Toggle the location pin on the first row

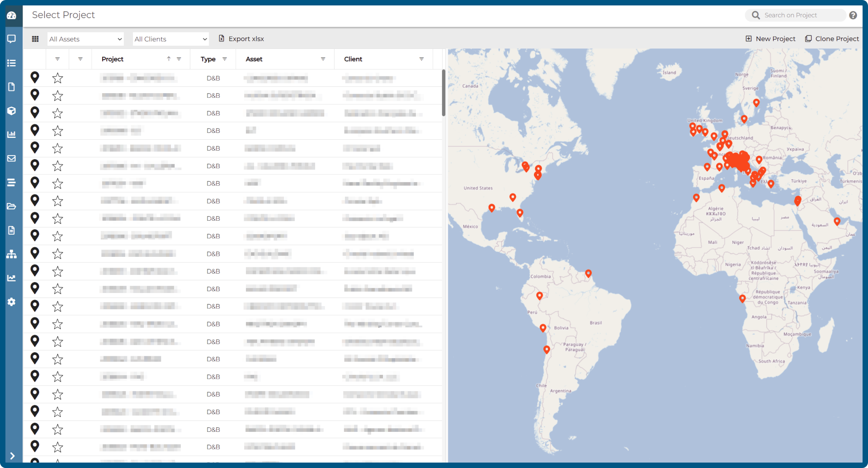coord(35,77)
